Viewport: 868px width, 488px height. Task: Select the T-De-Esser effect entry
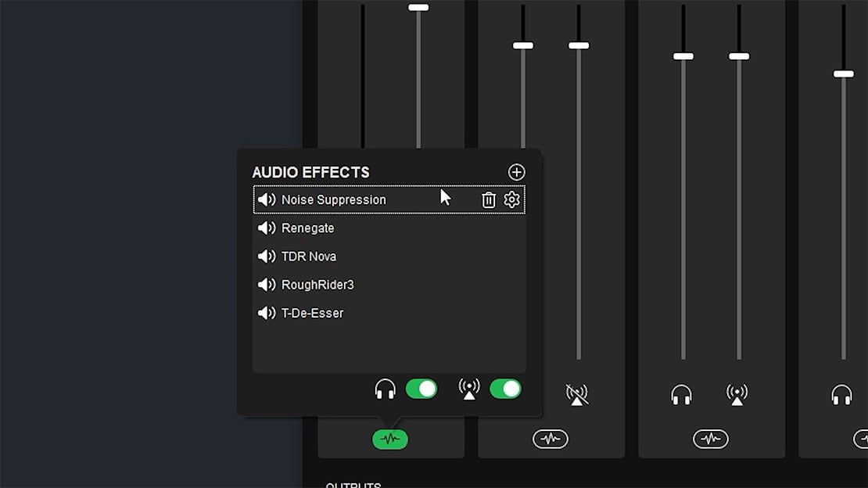[x=312, y=313]
